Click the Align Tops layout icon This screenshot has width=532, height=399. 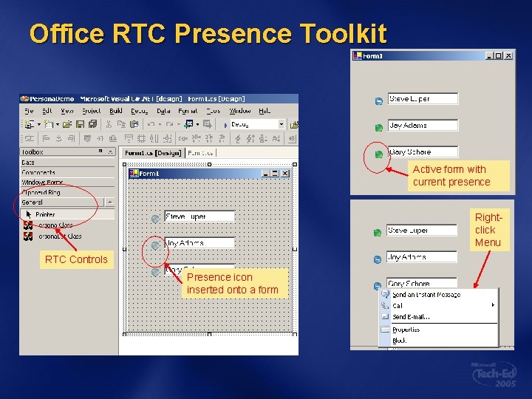tap(87, 138)
